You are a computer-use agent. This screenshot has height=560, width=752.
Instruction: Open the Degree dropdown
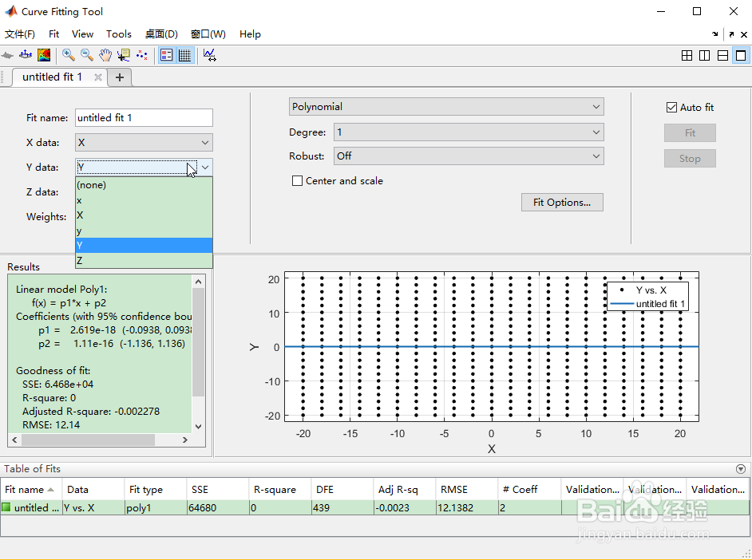pyautogui.click(x=469, y=132)
